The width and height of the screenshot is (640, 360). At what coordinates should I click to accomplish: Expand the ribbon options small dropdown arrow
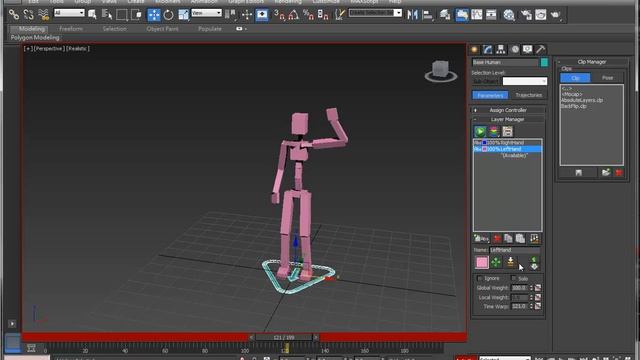(x=246, y=29)
